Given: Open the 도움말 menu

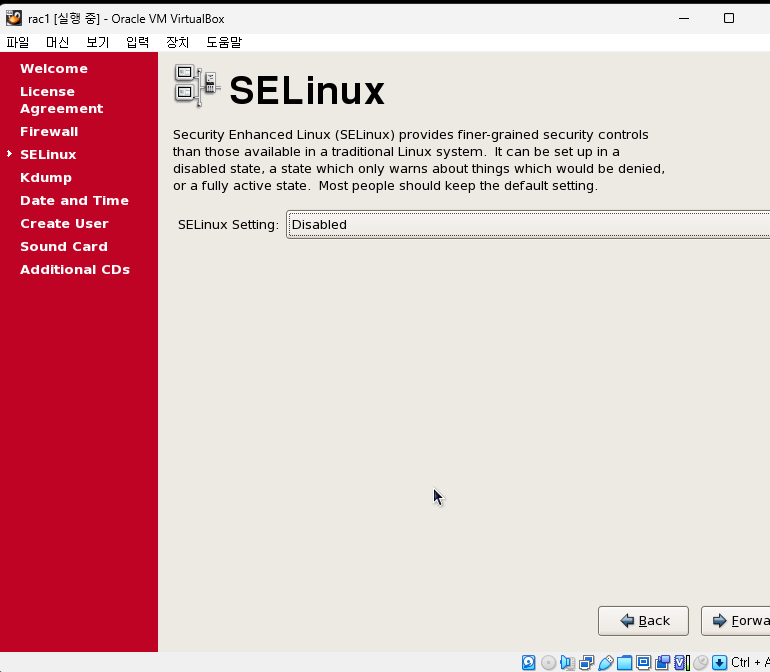Looking at the screenshot, I should 224,42.
